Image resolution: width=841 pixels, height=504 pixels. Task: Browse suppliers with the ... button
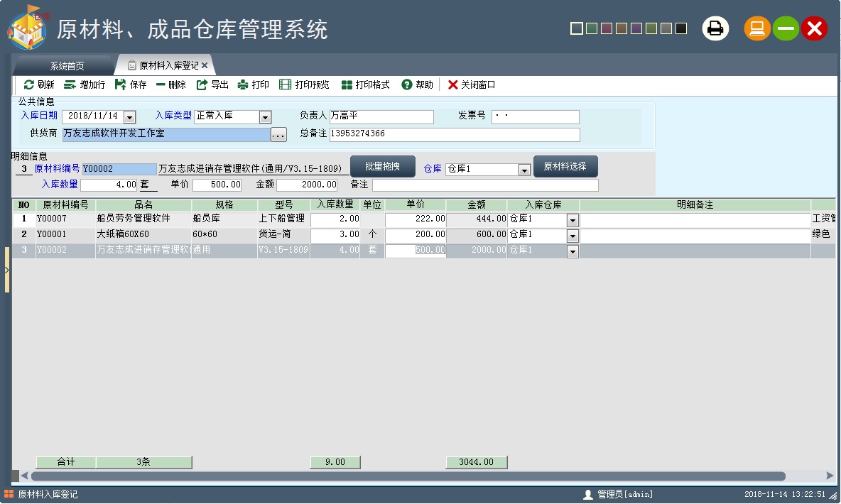click(x=278, y=134)
